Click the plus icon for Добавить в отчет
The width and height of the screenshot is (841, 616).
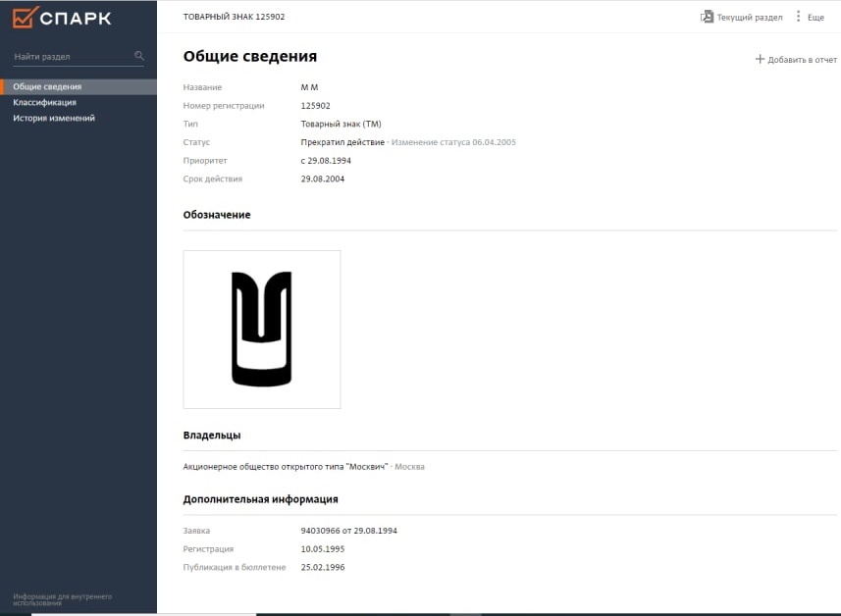pos(760,59)
